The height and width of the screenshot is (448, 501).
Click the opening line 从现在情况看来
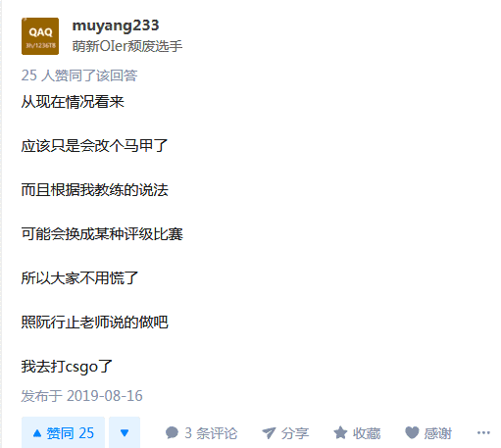click(x=73, y=102)
